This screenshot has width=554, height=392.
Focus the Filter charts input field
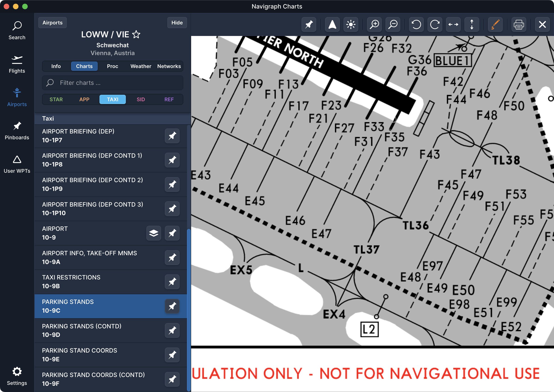pyautogui.click(x=113, y=83)
